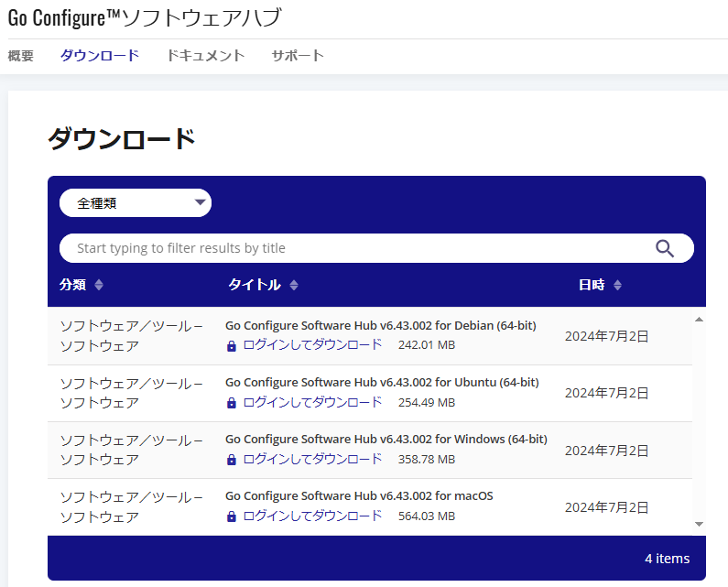Sort by 日時 column sort arrows

coord(617,285)
